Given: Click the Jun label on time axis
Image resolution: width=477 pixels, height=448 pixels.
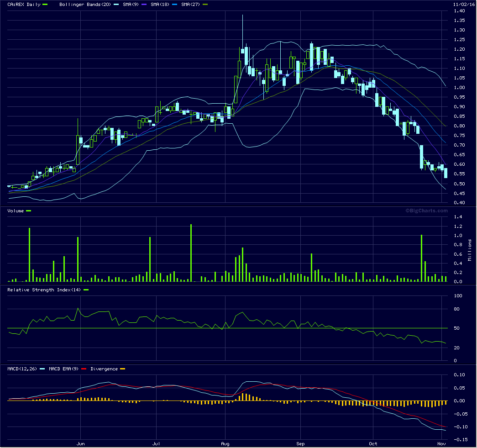Looking at the screenshot, I should [81, 444].
